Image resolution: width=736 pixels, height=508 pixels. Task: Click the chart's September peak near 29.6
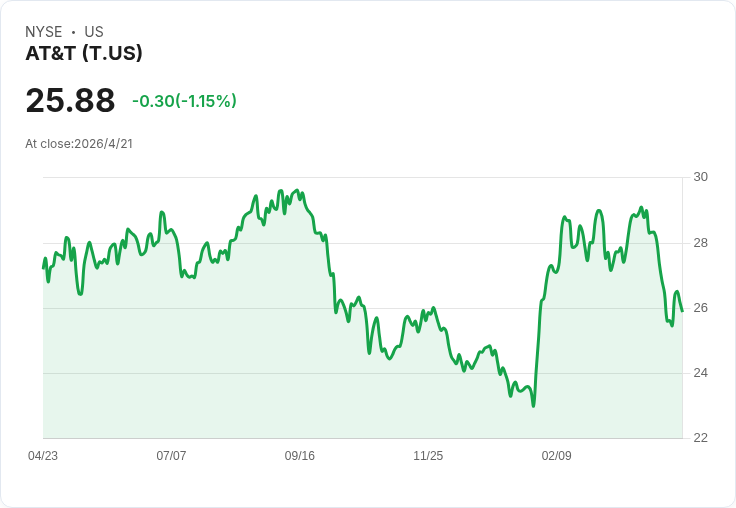tap(296, 191)
